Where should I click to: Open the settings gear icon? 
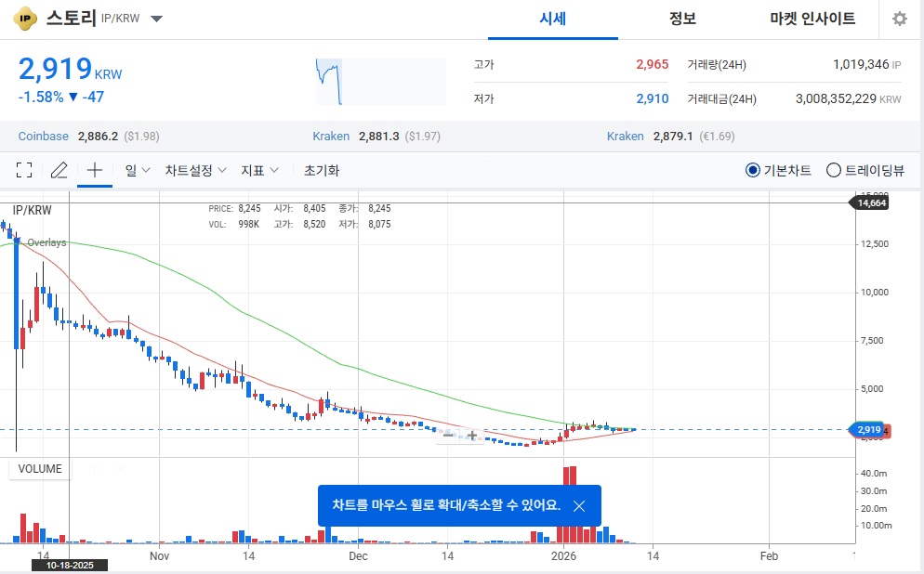click(899, 20)
